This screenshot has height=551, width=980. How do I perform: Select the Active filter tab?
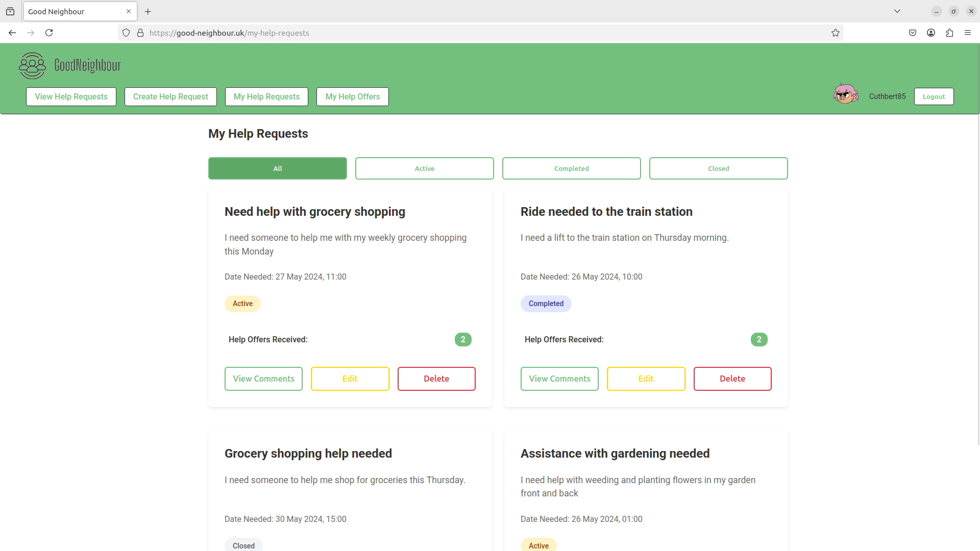click(x=424, y=168)
